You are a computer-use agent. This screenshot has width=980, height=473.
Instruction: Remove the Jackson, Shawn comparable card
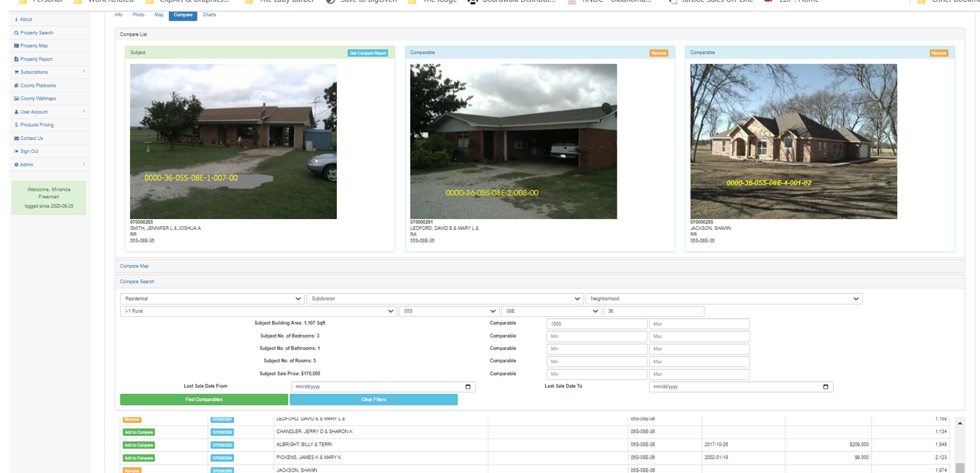pyautogui.click(x=939, y=53)
